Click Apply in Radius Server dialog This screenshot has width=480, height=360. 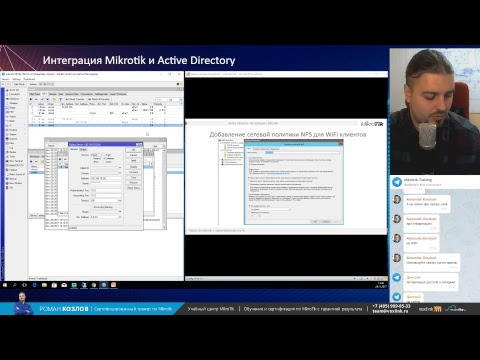[133, 160]
